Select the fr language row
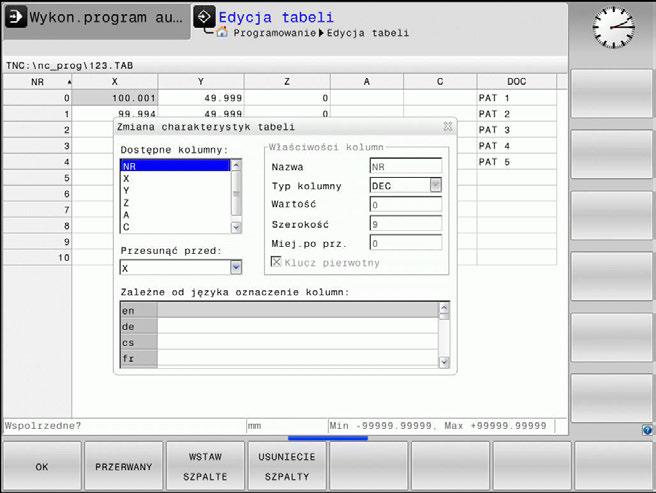The image size is (656, 493). pyautogui.click(x=279, y=359)
